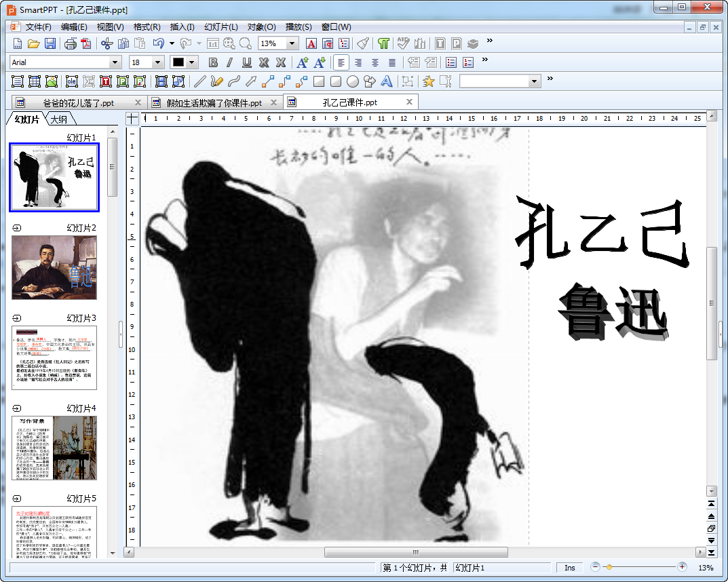Click the zoom out minus button
The width and height of the screenshot is (728, 582).
coord(595,566)
